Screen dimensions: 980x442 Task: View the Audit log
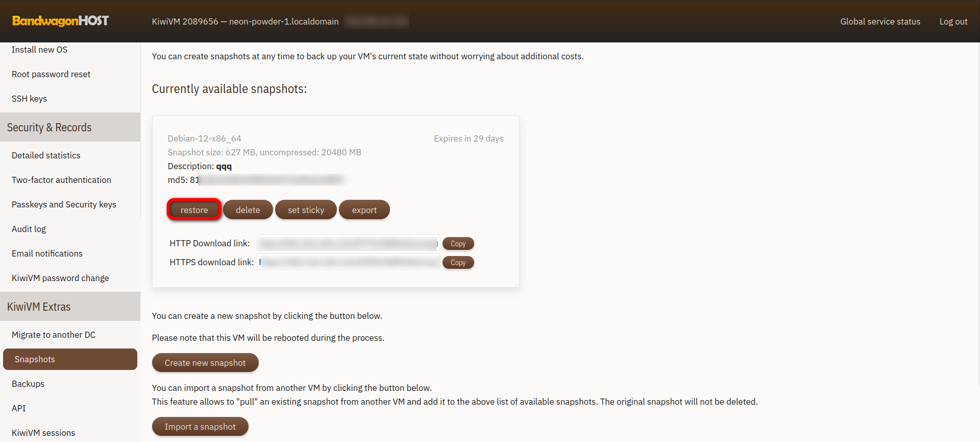29,229
